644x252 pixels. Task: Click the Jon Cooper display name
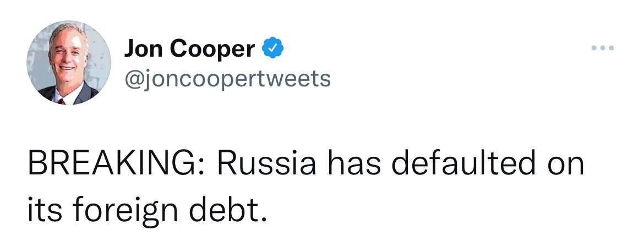point(189,50)
